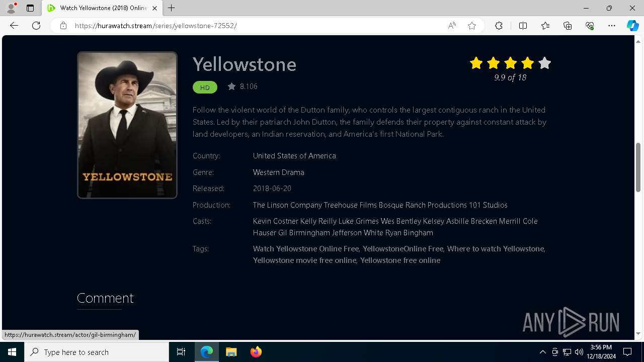Rate with the first star
Viewport: 644px width, 362px height.
pyautogui.click(x=476, y=63)
